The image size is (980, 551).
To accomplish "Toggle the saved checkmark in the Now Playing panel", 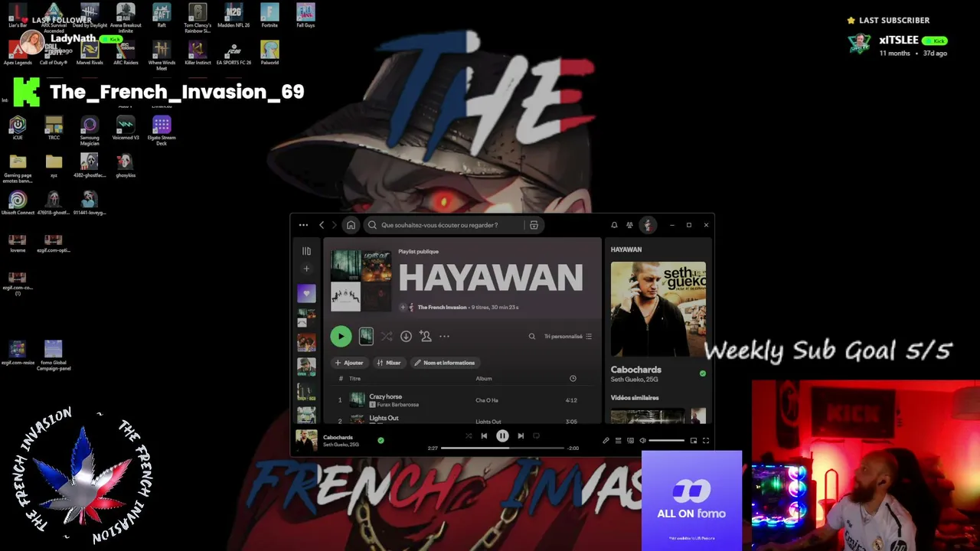I will pyautogui.click(x=703, y=373).
